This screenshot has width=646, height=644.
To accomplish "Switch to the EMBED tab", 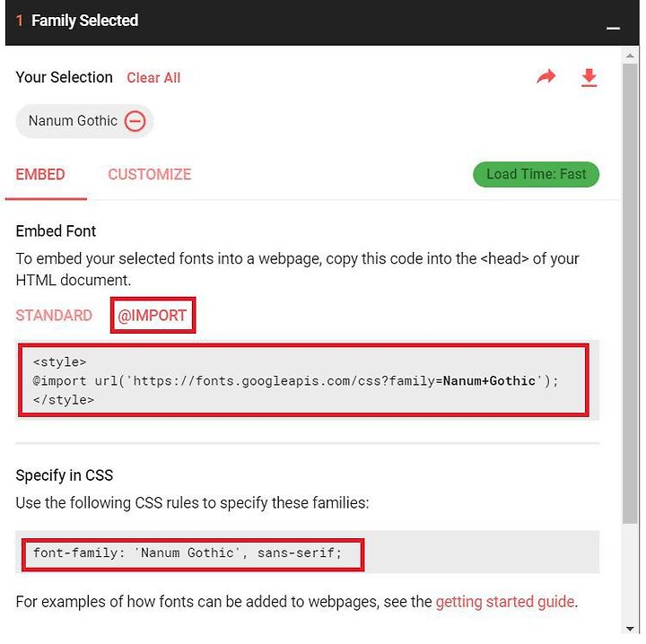I will pyautogui.click(x=40, y=174).
